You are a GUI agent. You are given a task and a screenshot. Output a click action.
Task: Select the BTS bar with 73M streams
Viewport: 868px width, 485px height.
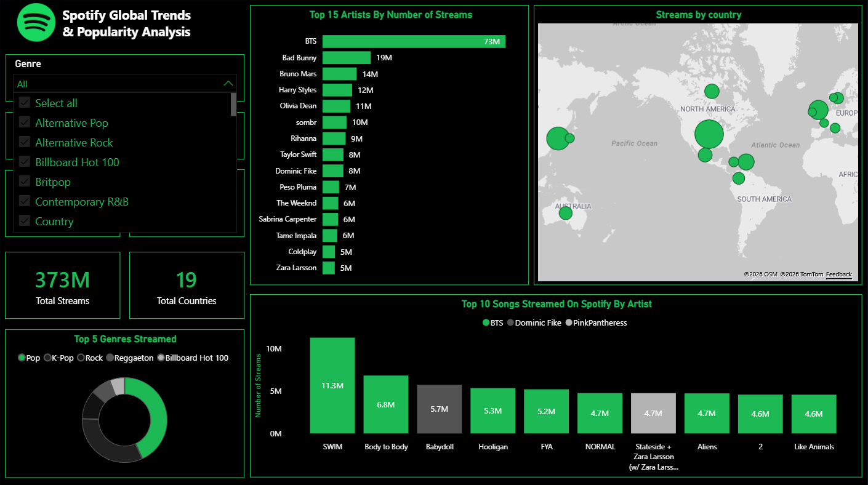click(x=414, y=41)
